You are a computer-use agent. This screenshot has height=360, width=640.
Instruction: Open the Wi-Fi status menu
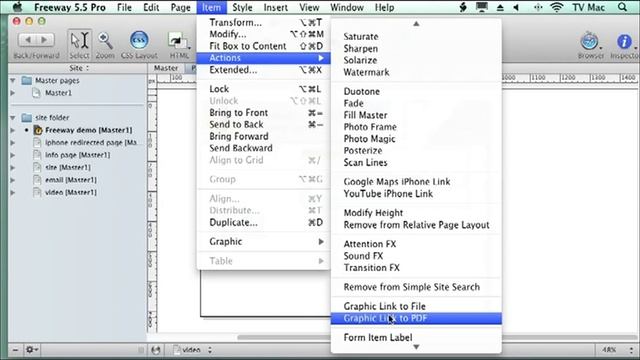click(x=557, y=7)
